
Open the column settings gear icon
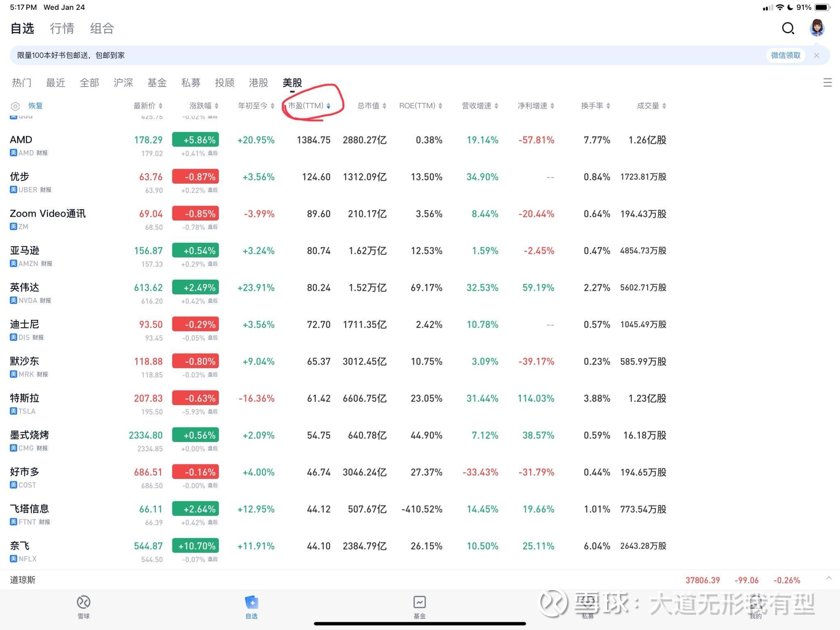point(15,106)
